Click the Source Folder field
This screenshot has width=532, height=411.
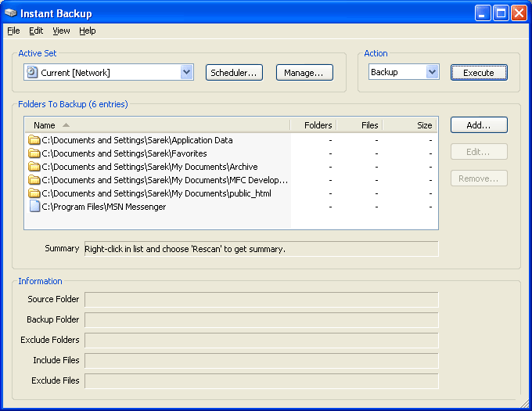tap(261, 299)
